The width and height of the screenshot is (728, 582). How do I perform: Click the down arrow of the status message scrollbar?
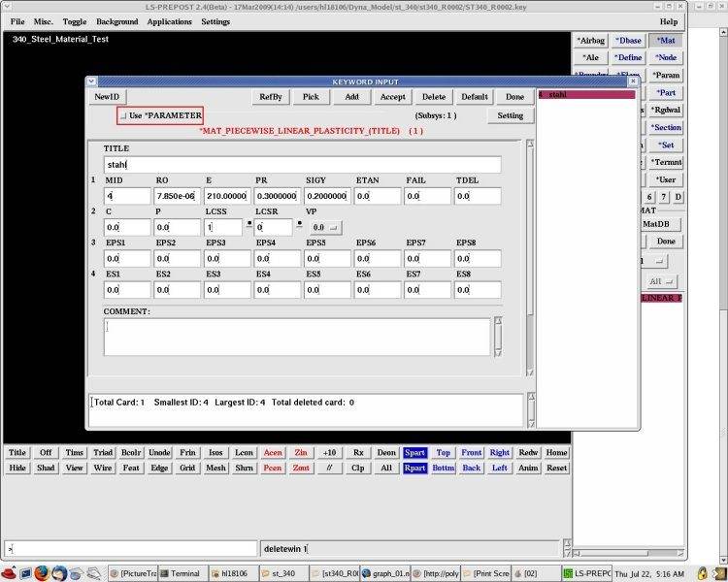click(531, 424)
